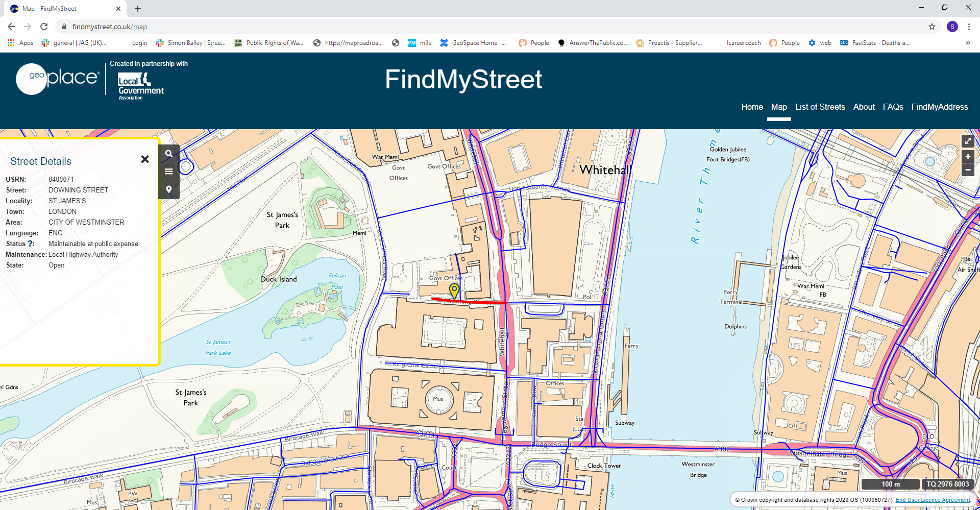
Task: Open the Chrome profile avatar
Action: [x=952, y=27]
